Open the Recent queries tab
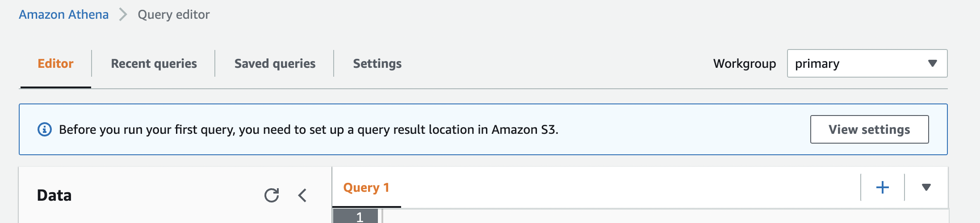Viewport: 980px width, 223px height. pos(154,64)
